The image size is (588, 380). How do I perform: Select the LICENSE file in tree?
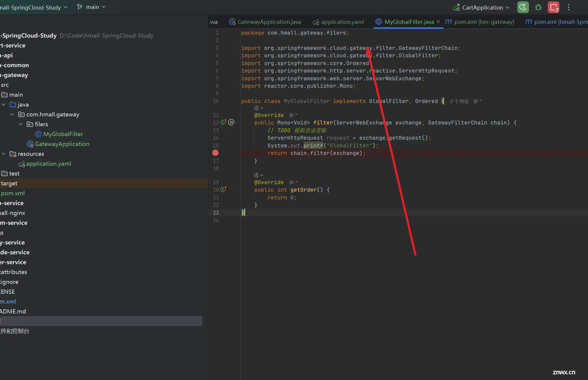[x=7, y=292]
